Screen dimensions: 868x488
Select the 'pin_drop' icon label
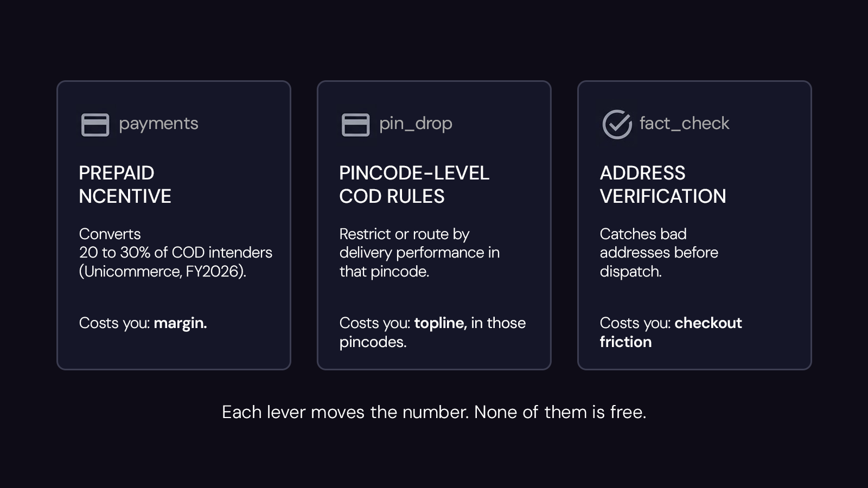click(416, 124)
